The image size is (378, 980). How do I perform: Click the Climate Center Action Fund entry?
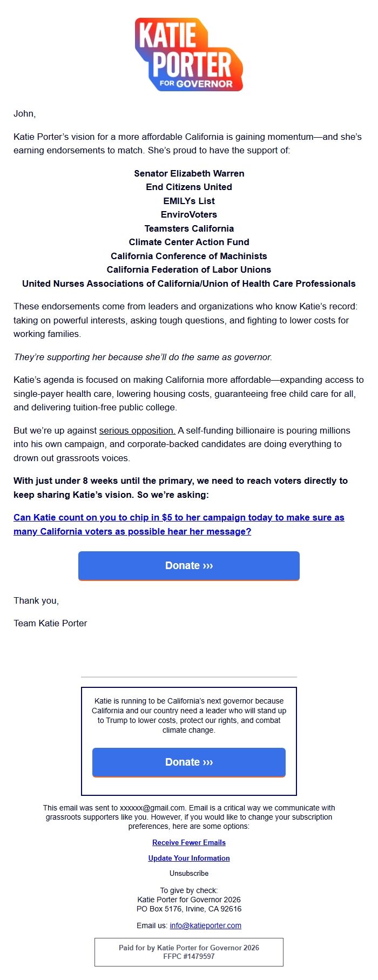pyautogui.click(x=189, y=242)
